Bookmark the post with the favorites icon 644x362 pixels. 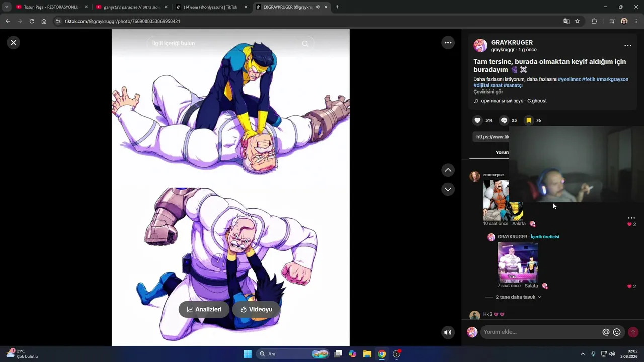click(529, 120)
